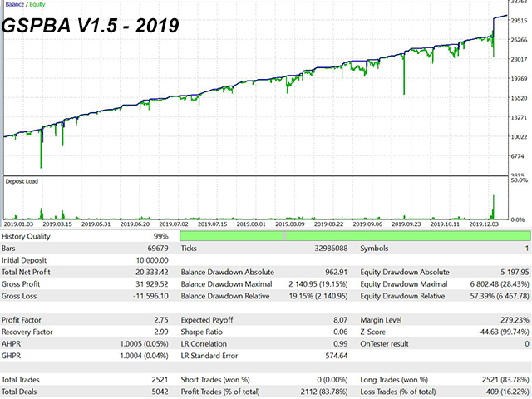Click the green History Quality progress bar
The width and height of the screenshot is (532, 399).
[x=355, y=236]
